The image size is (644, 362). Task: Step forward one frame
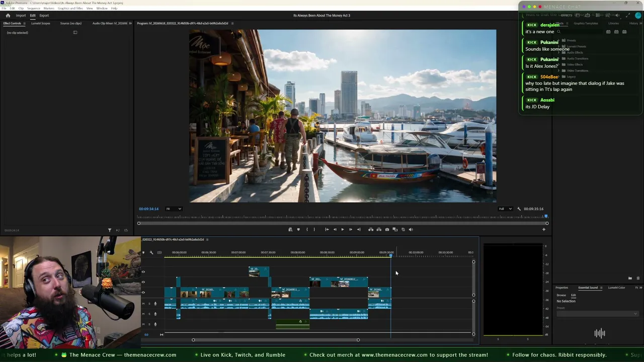(x=351, y=230)
